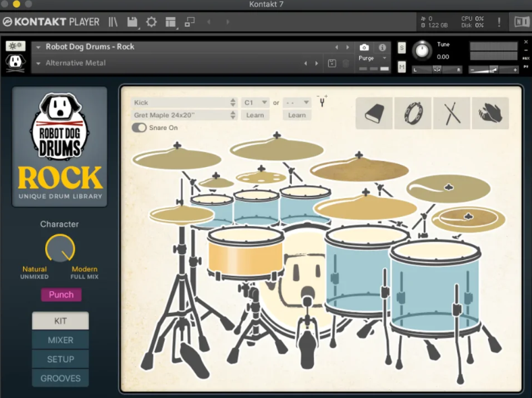532x398 pixels.
Task: Select previous snapshot arrow
Action: (x=306, y=63)
